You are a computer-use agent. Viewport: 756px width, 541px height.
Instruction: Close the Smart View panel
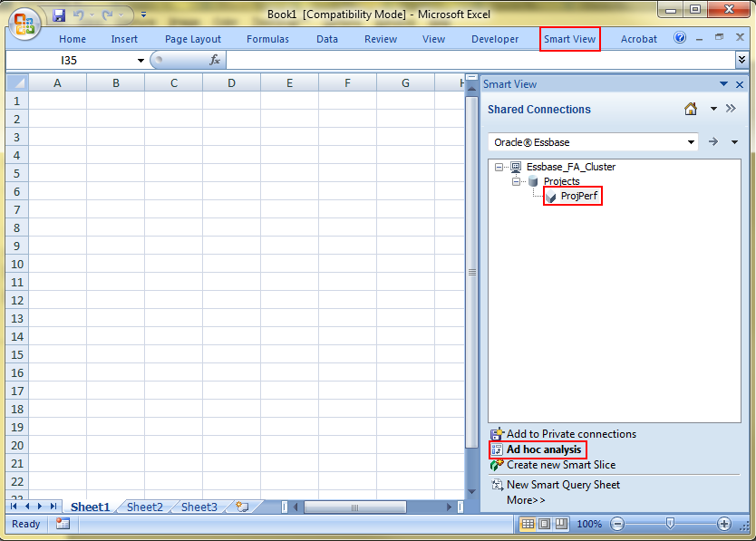tap(740, 84)
